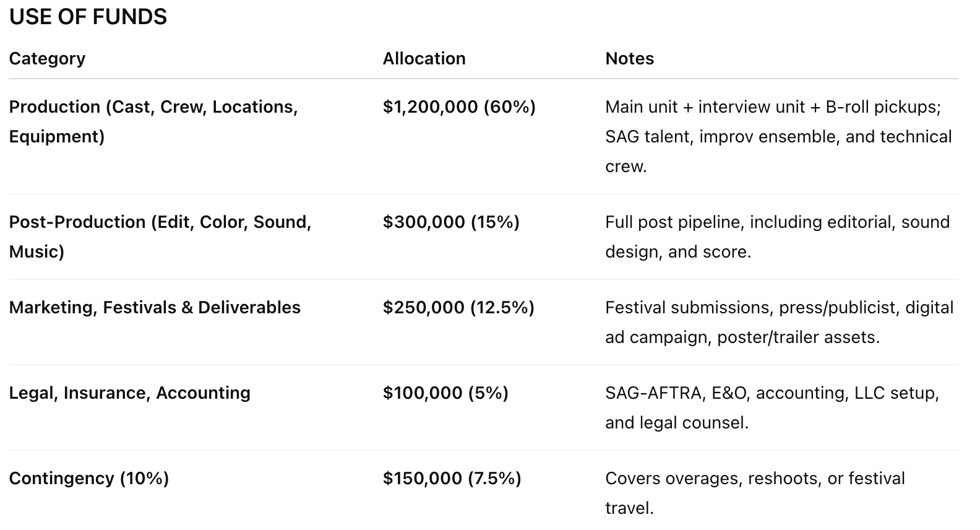Click the $250,000 (12.5%) allocation

458,308
